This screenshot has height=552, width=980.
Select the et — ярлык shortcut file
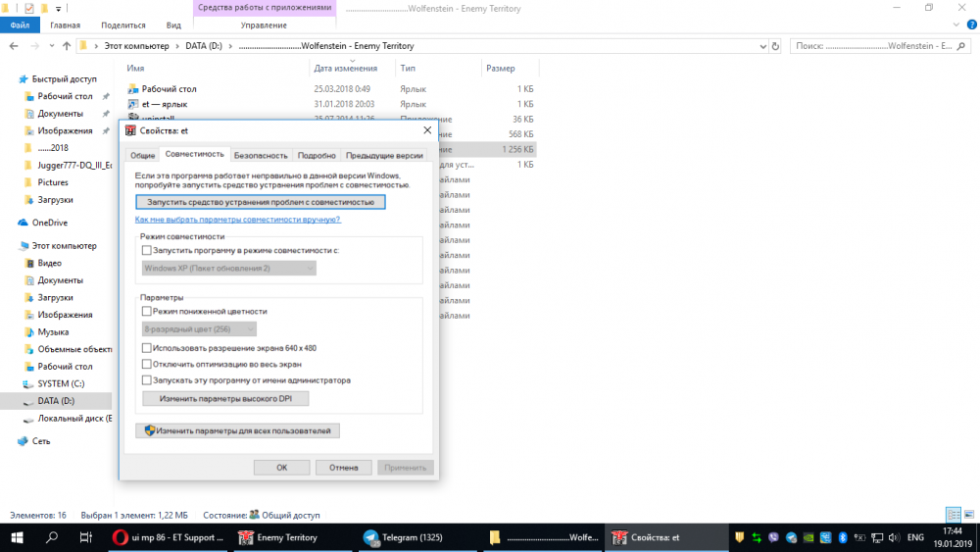coord(165,104)
